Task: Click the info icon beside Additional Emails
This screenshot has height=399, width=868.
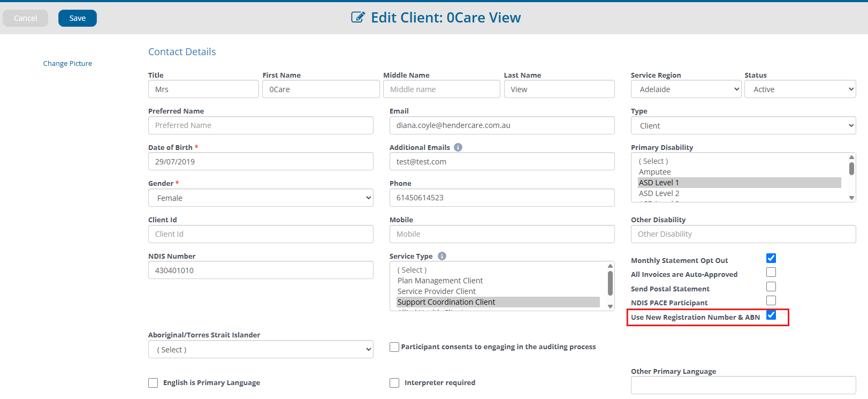Action: pyautogui.click(x=458, y=147)
